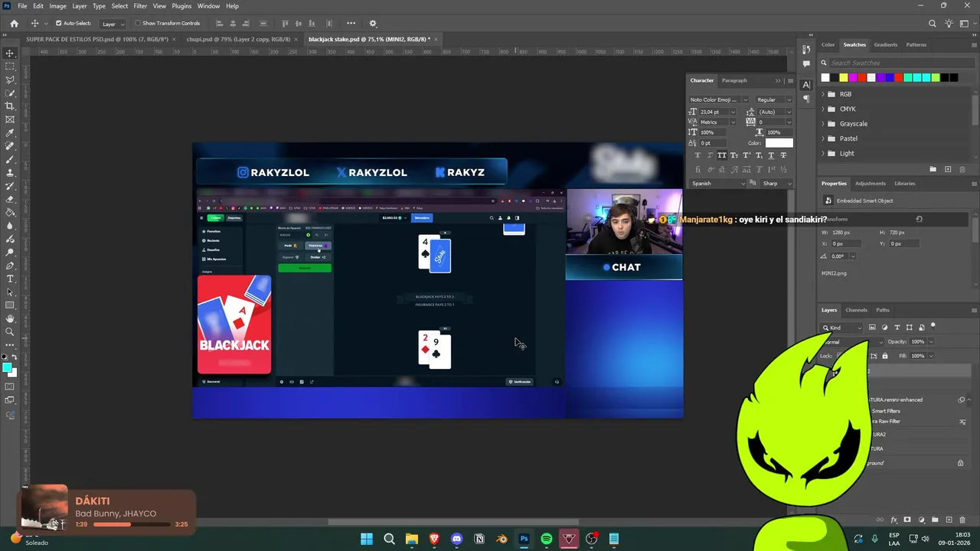Open the Spanish language dropdown
This screenshot has height=551, width=980.
click(717, 184)
